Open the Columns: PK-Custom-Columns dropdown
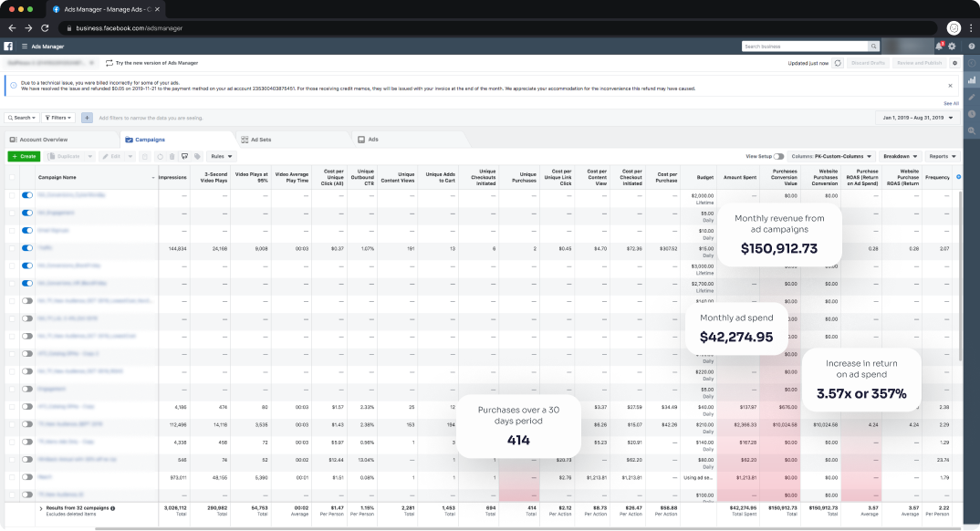This screenshot has width=980, height=531. point(832,156)
